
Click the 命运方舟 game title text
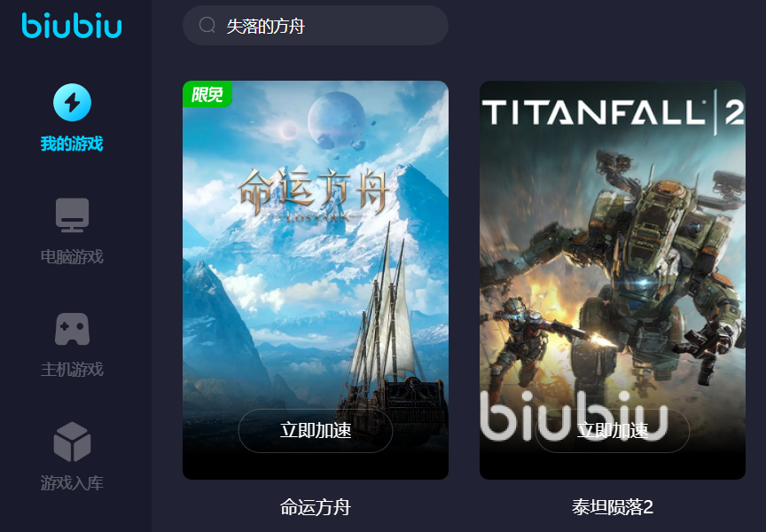coord(316,507)
